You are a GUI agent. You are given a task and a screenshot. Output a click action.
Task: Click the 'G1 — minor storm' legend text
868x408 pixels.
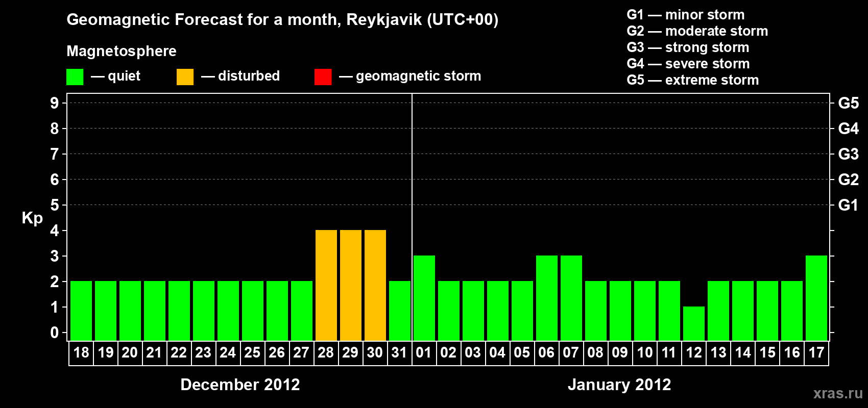coord(685,15)
